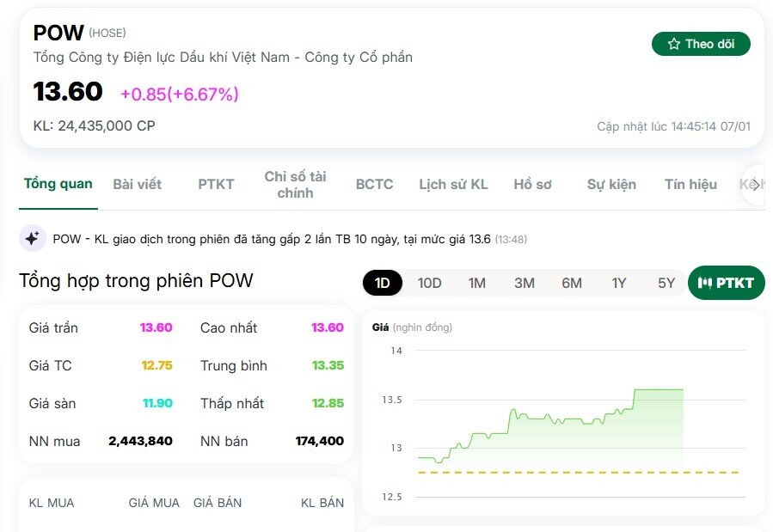Viewport: 773px width, 532px height.
Task: Enable the 1Y chart range
Action: click(618, 282)
